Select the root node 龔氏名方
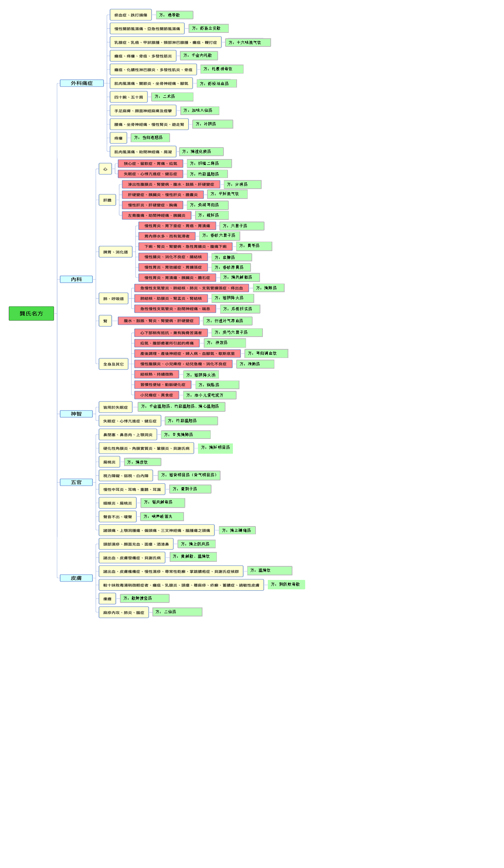 click(31, 314)
